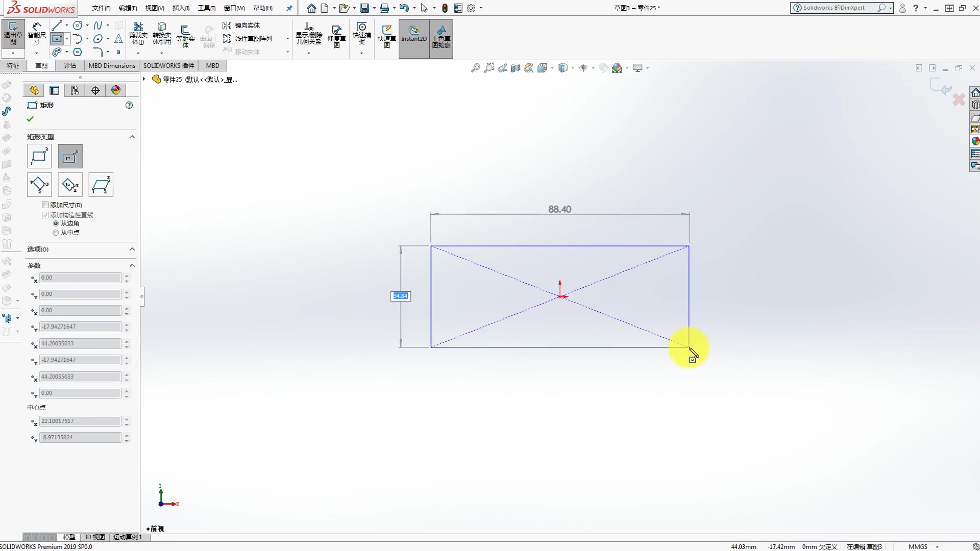
Task: Select the 从边角 radio option
Action: click(x=56, y=223)
